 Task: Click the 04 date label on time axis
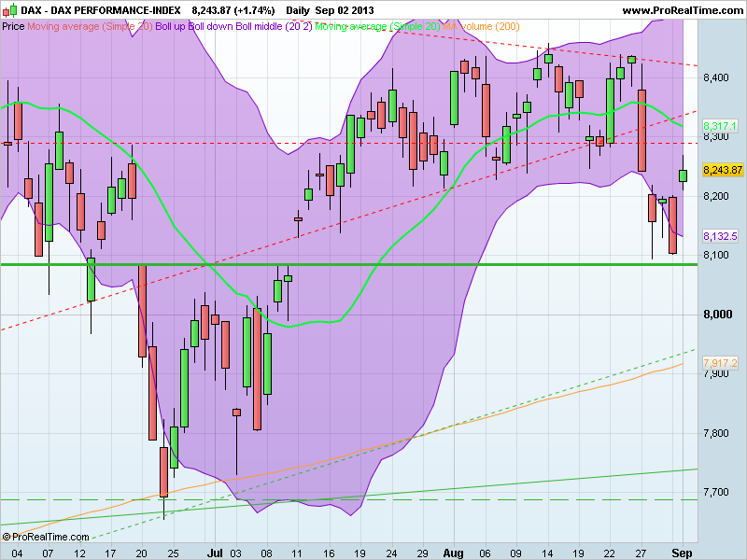(17, 553)
